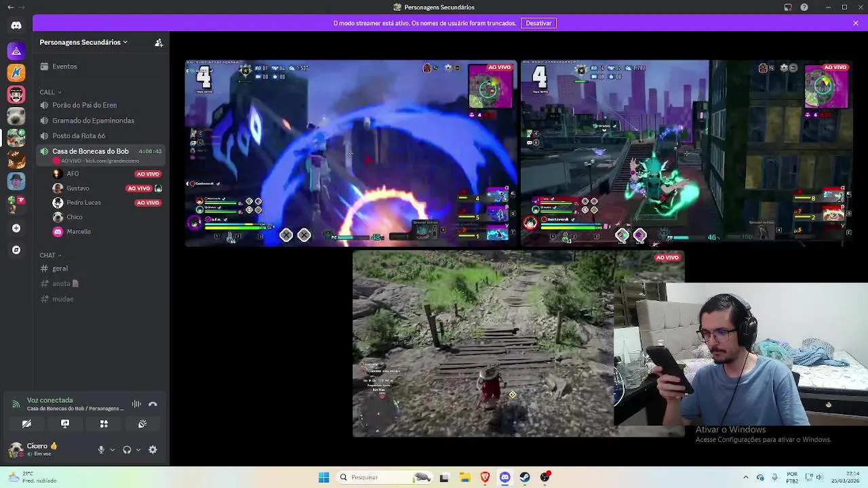Toggle microphone mute in user panel
Viewport: 868px width, 488px height.
click(x=101, y=449)
